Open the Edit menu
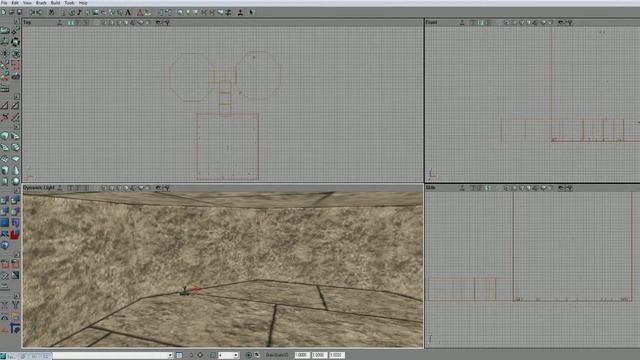Image resolution: width=640 pixels, height=360 pixels. pyautogui.click(x=15, y=2)
